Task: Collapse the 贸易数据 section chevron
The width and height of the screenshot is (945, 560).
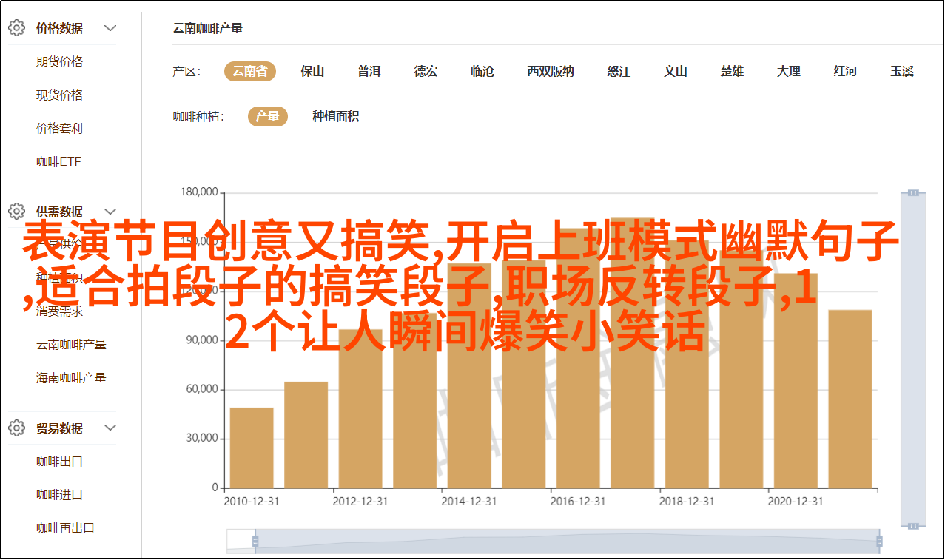Action: 110,428
